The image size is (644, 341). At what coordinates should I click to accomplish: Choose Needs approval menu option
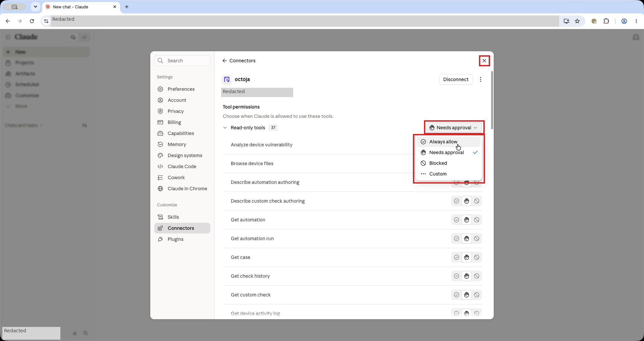click(448, 152)
